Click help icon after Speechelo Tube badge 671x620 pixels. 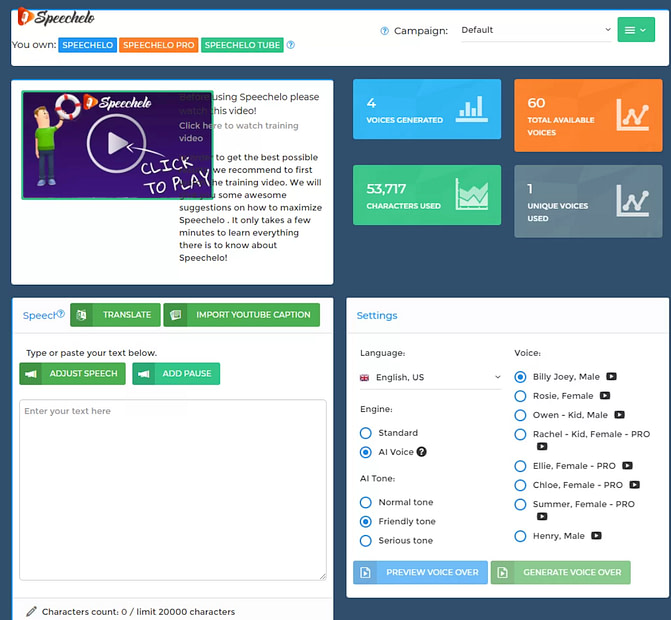tap(291, 45)
